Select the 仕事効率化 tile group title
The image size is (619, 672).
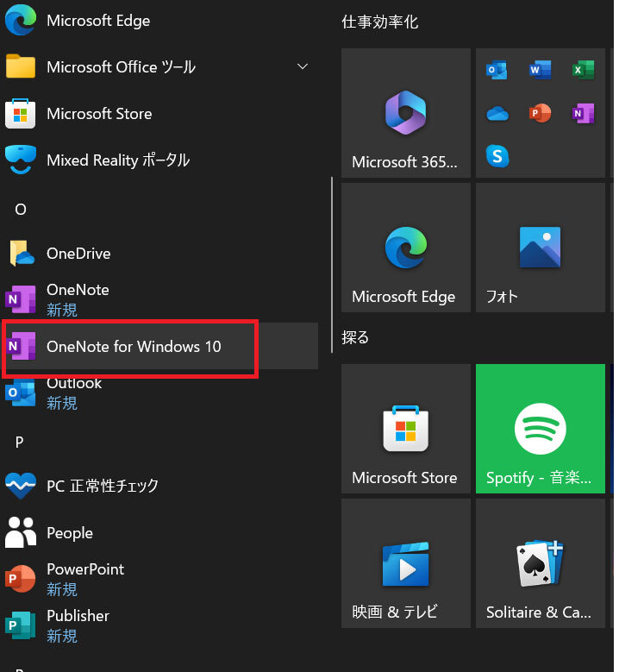click(380, 22)
